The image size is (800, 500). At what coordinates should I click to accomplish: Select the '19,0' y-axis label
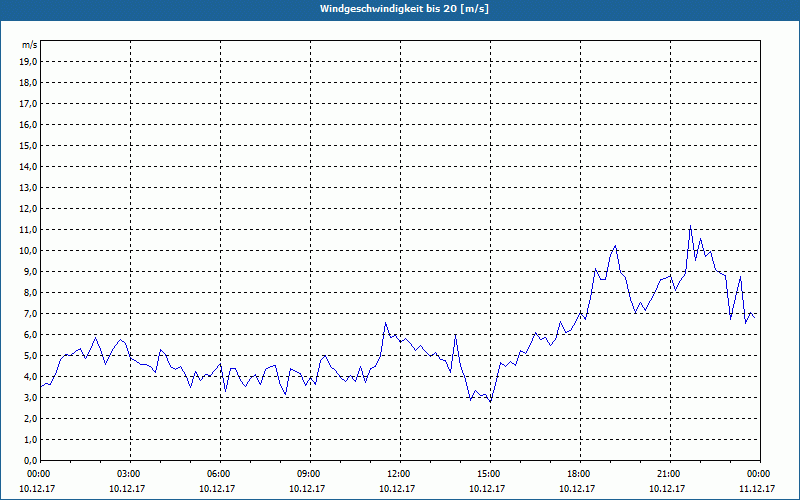pos(29,62)
